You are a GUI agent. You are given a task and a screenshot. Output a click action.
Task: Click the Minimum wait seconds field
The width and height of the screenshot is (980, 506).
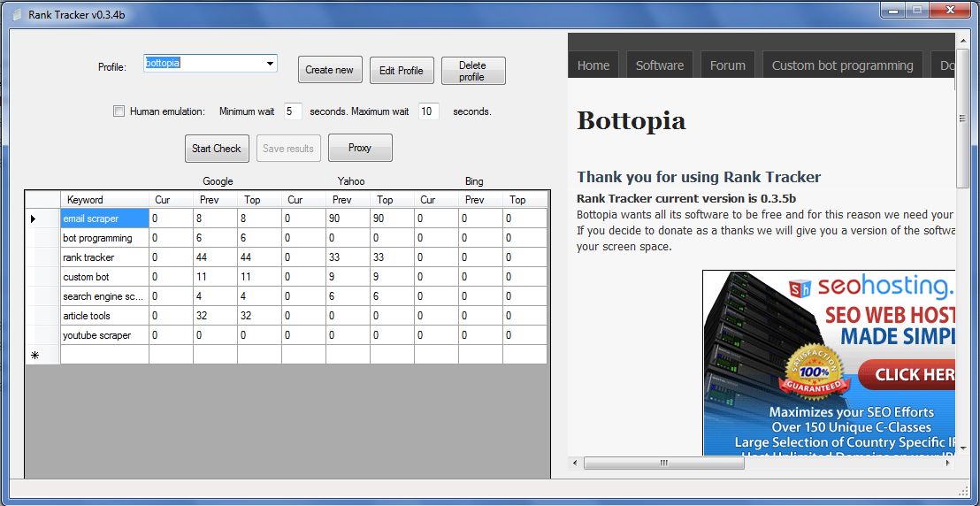pyautogui.click(x=293, y=111)
